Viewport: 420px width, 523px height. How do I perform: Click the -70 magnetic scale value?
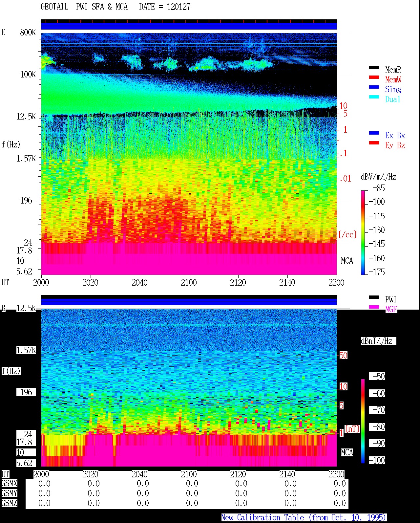[377, 410]
